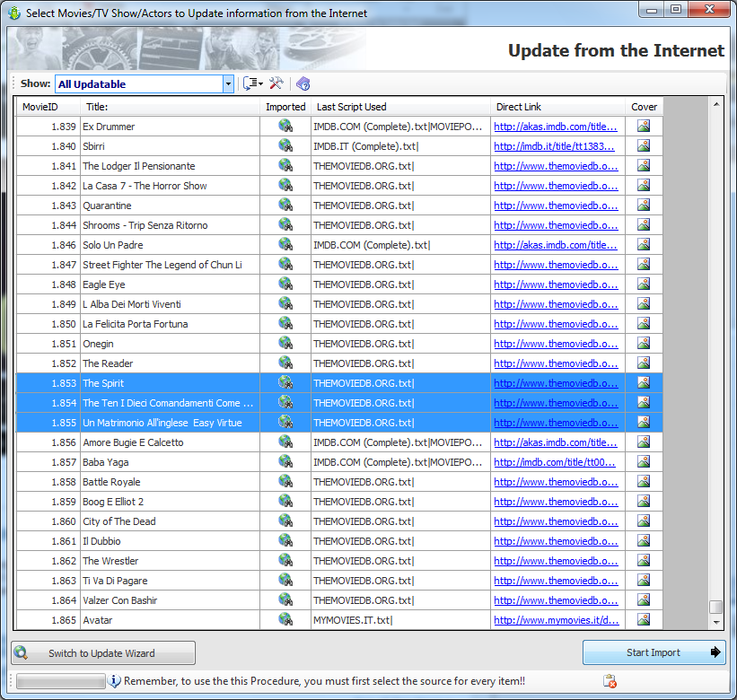The width and height of the screenshot is (737, 700).
Task: Select the row titled Shrooms - Trip Senza Ritorno
Action: point(339,225)
